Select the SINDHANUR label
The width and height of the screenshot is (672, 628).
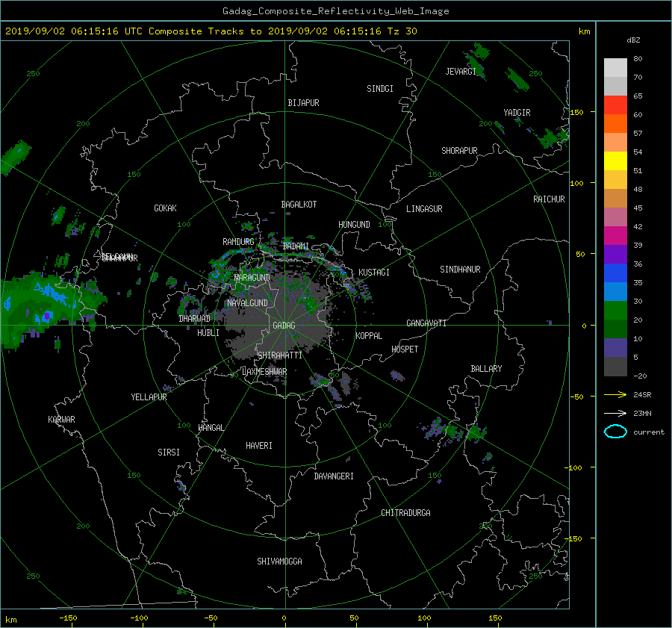tap(460, 270)
